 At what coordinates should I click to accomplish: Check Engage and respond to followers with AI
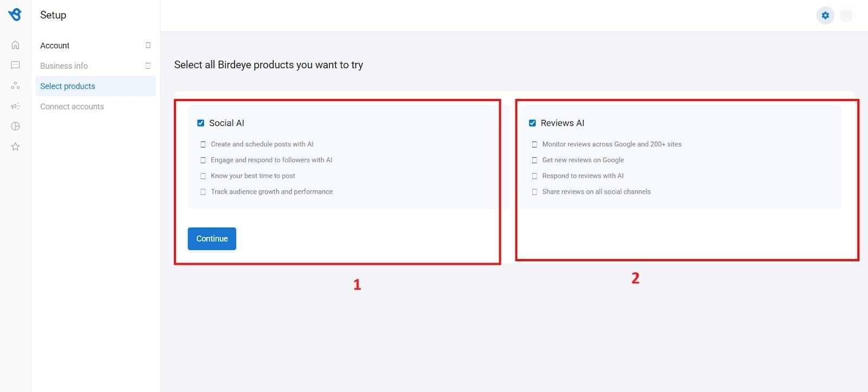click(203, 159)
